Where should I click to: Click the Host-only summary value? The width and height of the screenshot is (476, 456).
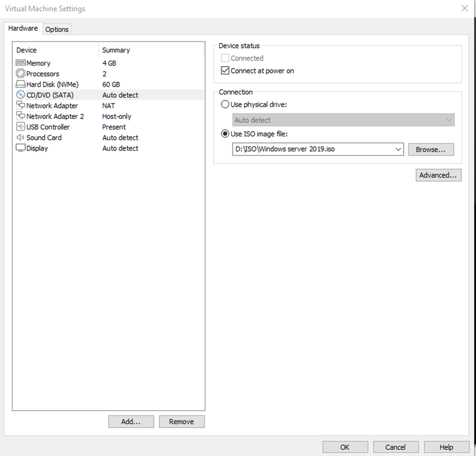click(117, 116)
